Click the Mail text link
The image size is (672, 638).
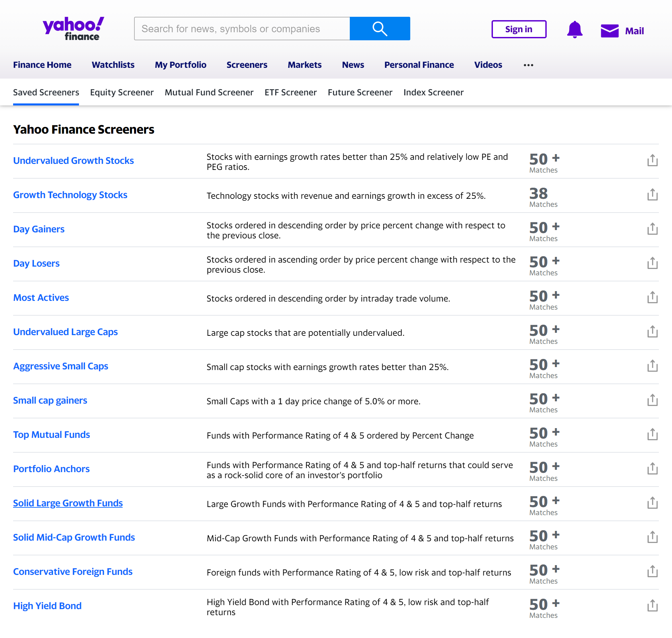pyautogui.click(x=634, y=31)
